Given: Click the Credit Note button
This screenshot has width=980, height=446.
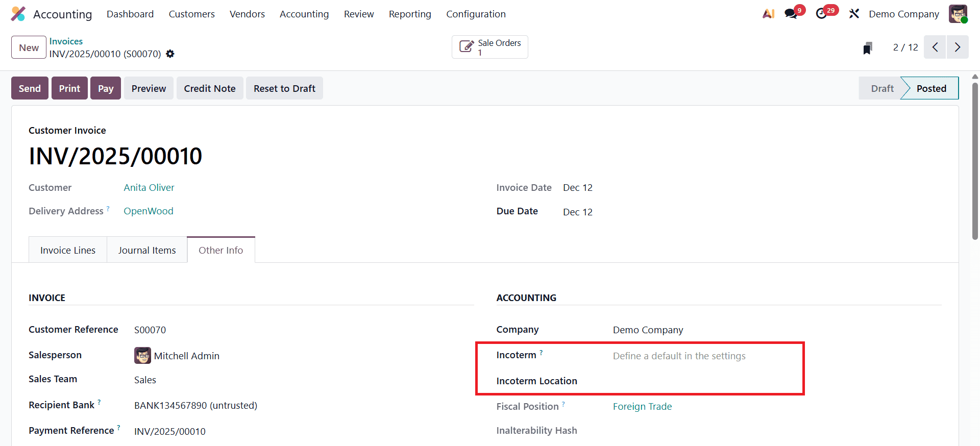Looking at the screenshot, I should click(210, 88).
